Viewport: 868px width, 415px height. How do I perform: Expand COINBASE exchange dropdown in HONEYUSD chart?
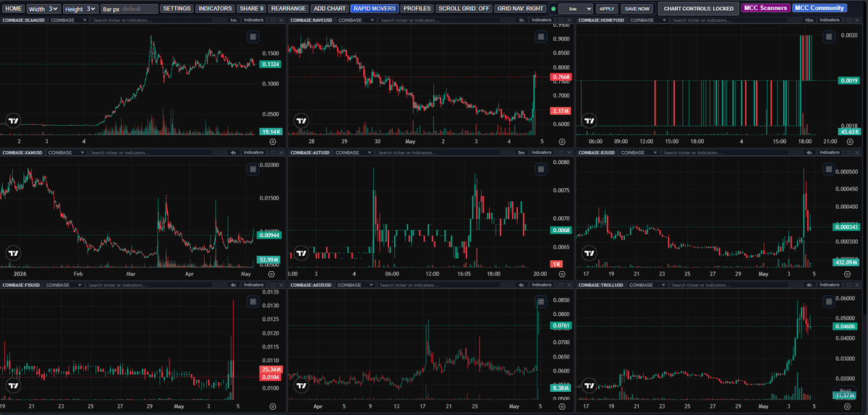[649, 20]
